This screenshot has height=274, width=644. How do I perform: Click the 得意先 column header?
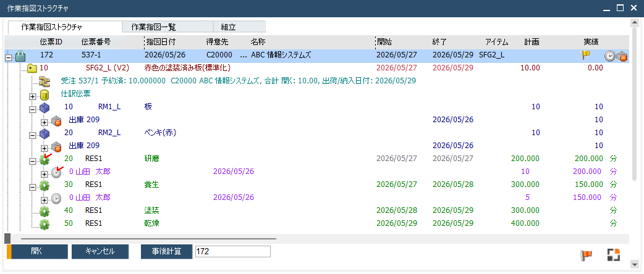click(218, 42)
